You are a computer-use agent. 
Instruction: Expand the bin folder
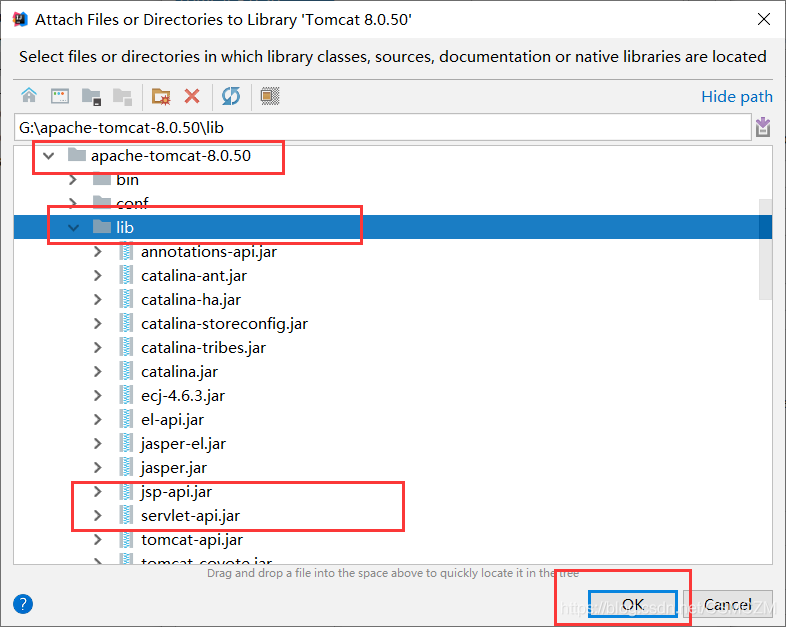[73, 179]
